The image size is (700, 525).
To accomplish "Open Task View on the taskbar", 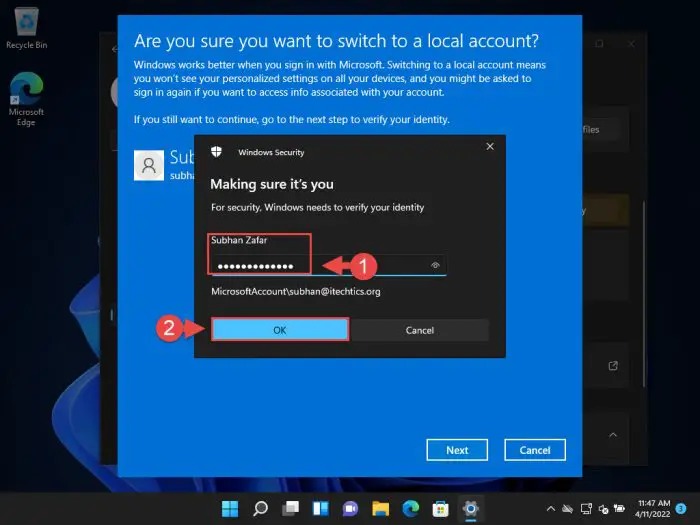I will pyautogui.click(x=290, y=508).
